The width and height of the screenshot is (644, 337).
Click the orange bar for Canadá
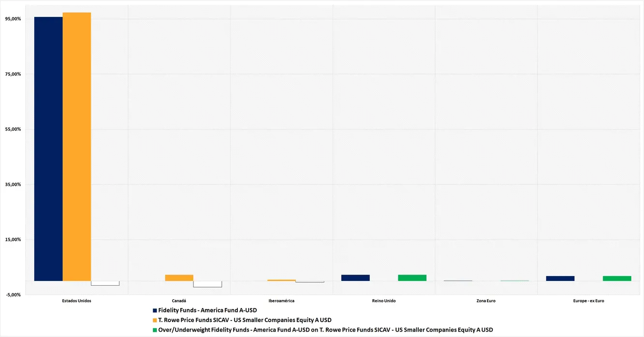[179, 278]
